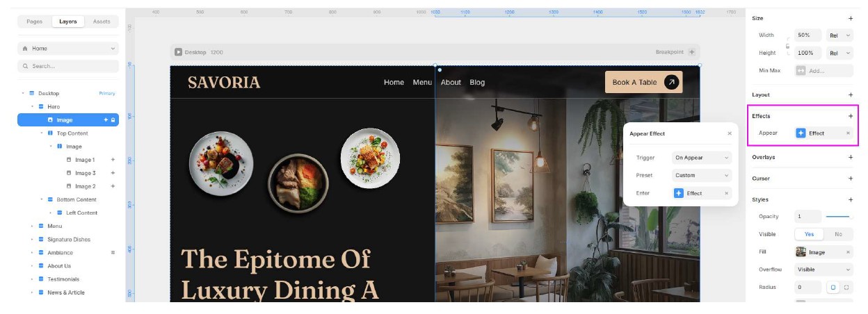This screenshot has width=868, height=314.
Task: Select the per-corner radius toggle
Action: [x=846, y=287]
